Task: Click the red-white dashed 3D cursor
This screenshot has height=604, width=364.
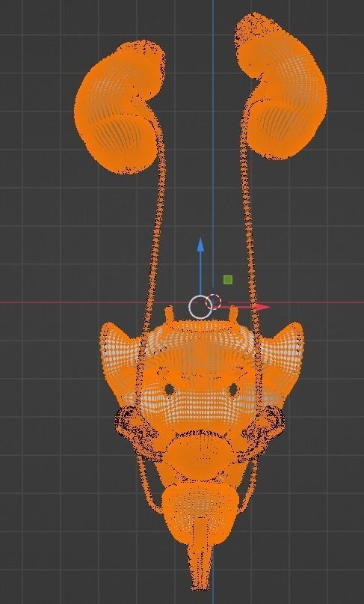Action: coord(214,302)
